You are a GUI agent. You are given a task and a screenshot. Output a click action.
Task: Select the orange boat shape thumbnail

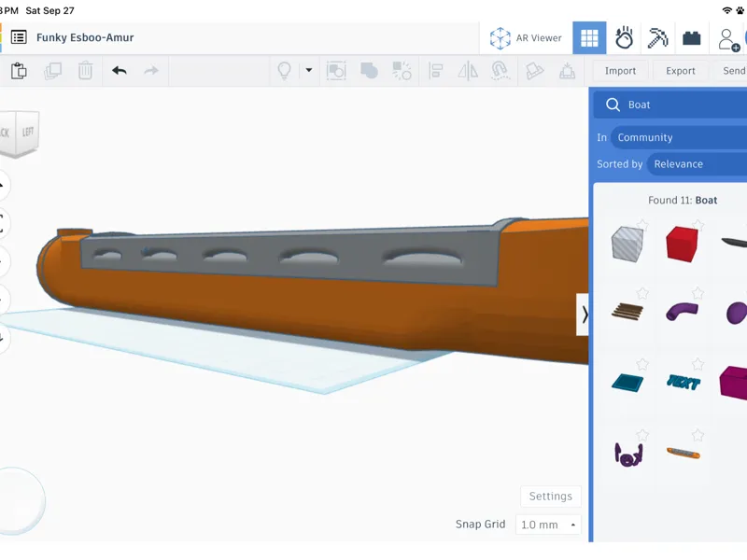[684, 453]
